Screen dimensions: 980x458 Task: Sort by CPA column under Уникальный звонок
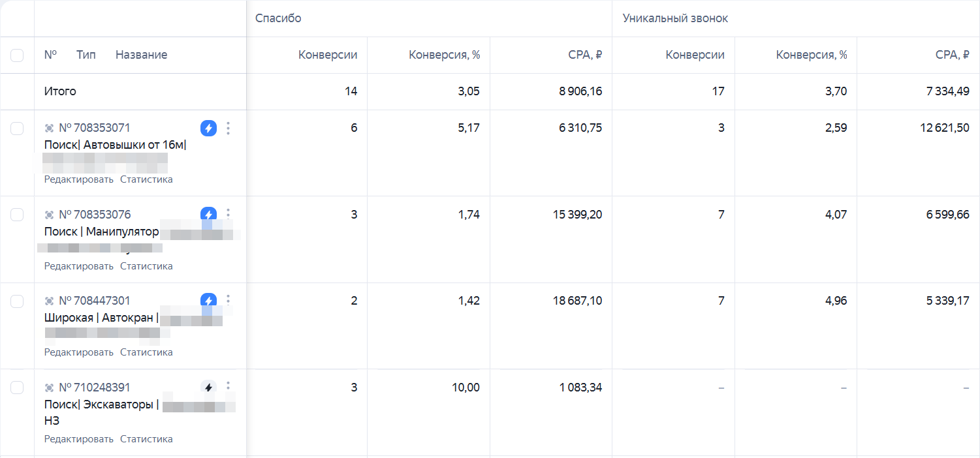click(952, 55)
